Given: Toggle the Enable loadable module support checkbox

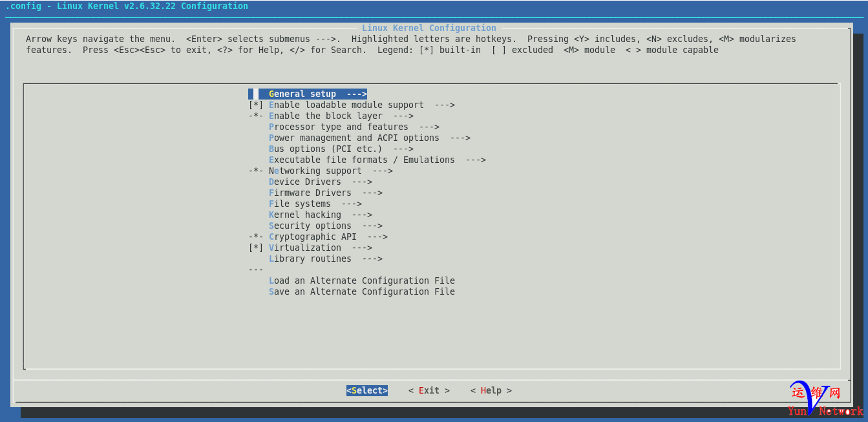Looking at the screenshot, I should point(256,105).
